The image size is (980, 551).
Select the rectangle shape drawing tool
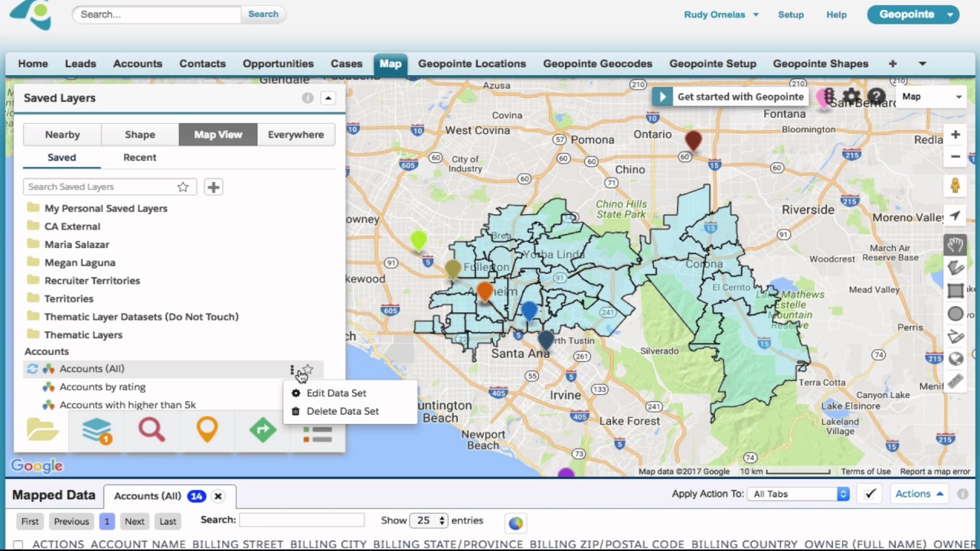click(x=955, y=291)
